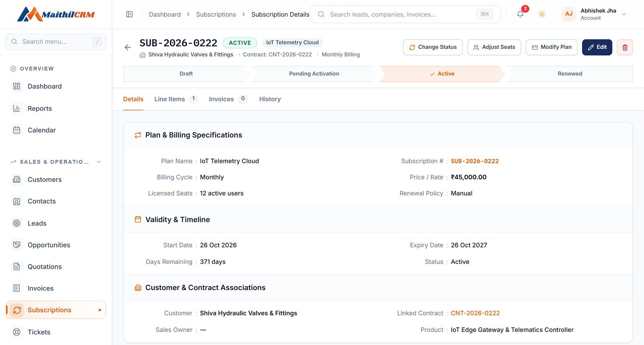Open the Leads target icon
The width and height of the screenshot is (644, 345).
(x=17, y=223)
